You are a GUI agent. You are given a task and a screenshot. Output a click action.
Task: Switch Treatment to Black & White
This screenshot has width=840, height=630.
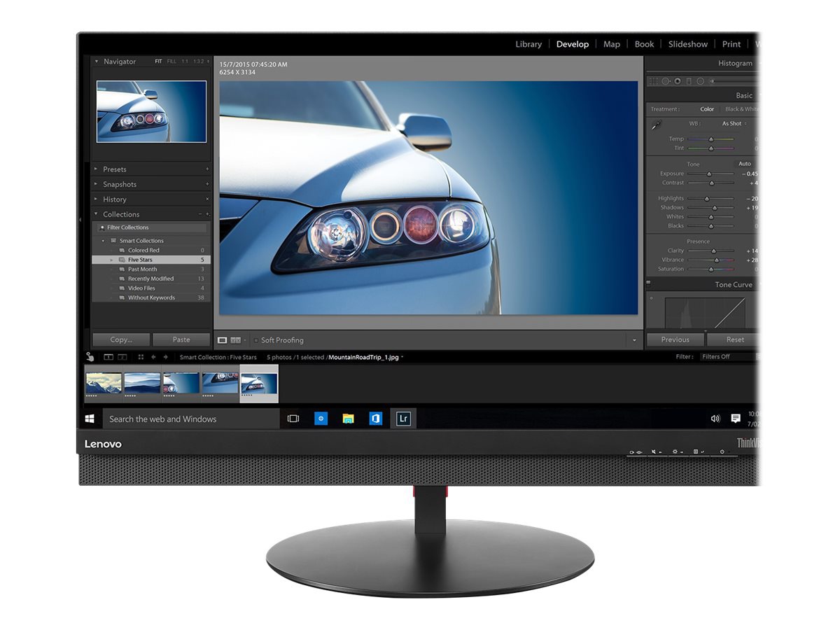click(x=742, y=109)
